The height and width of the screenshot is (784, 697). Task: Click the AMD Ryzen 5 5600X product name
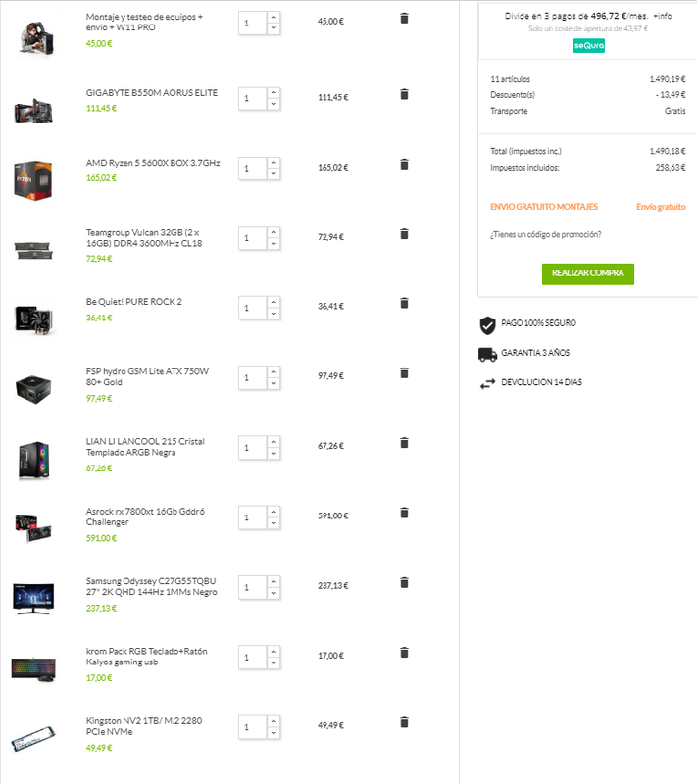pyautogui.click(x=153, y=163)
